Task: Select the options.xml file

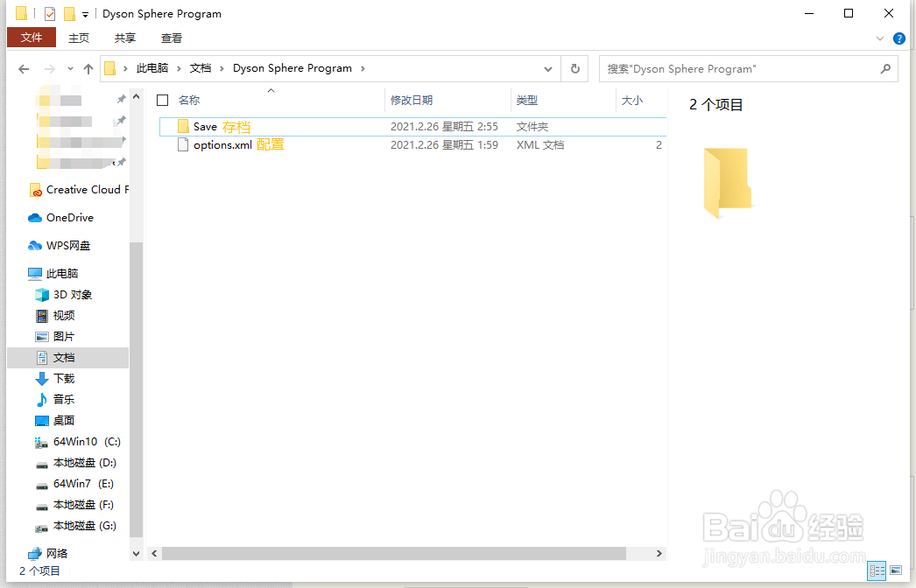Action: click(x=412, y=144)
